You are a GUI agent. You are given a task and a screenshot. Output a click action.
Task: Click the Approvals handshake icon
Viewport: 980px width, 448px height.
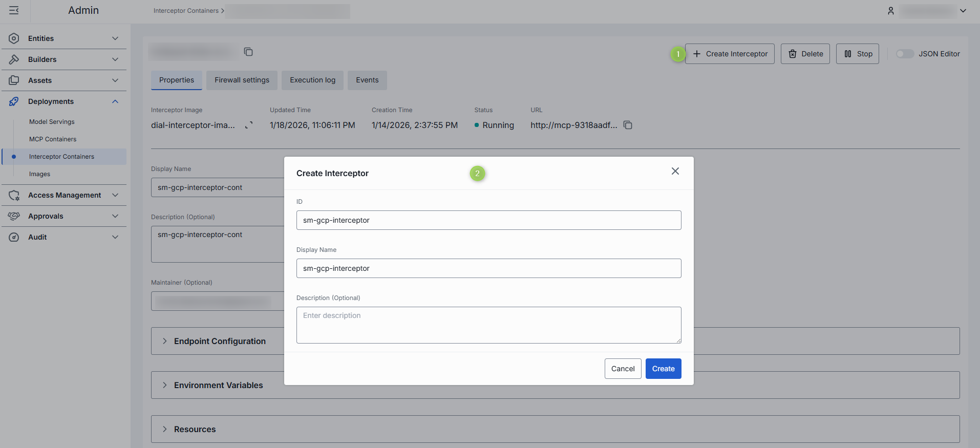(14, 216)
